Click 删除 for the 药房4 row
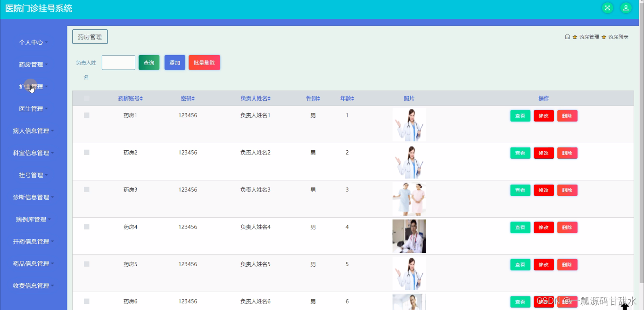This screenshot has width=644, height=310. point(567,228)
